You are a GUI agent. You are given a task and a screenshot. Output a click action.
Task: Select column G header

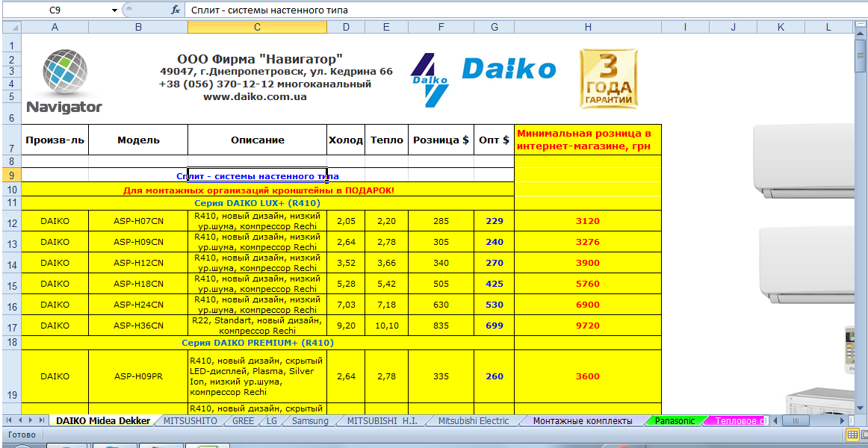pos(495,27)
